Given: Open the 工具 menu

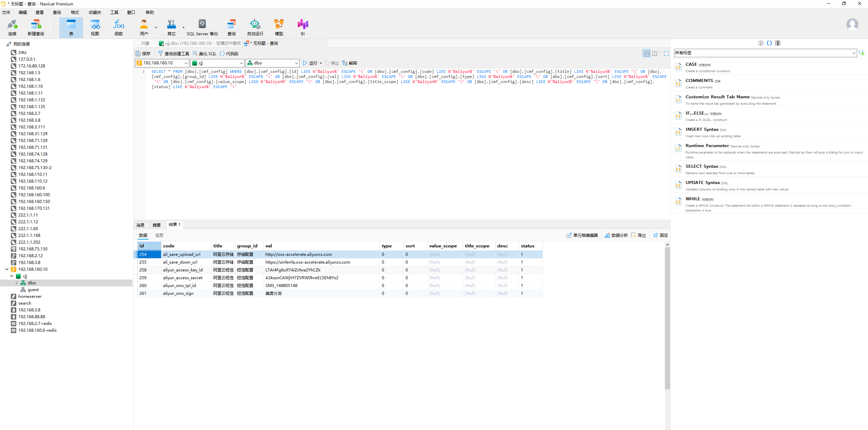Looking at the screenshot, I should [114, 13].
